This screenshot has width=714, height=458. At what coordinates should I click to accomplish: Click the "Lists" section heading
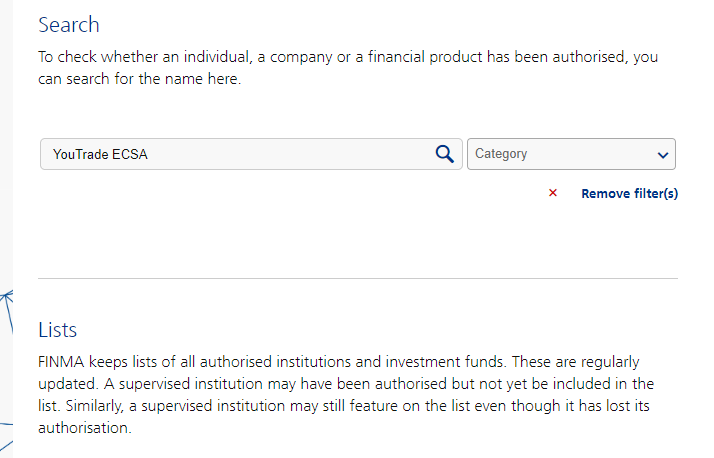coord(58,329)
